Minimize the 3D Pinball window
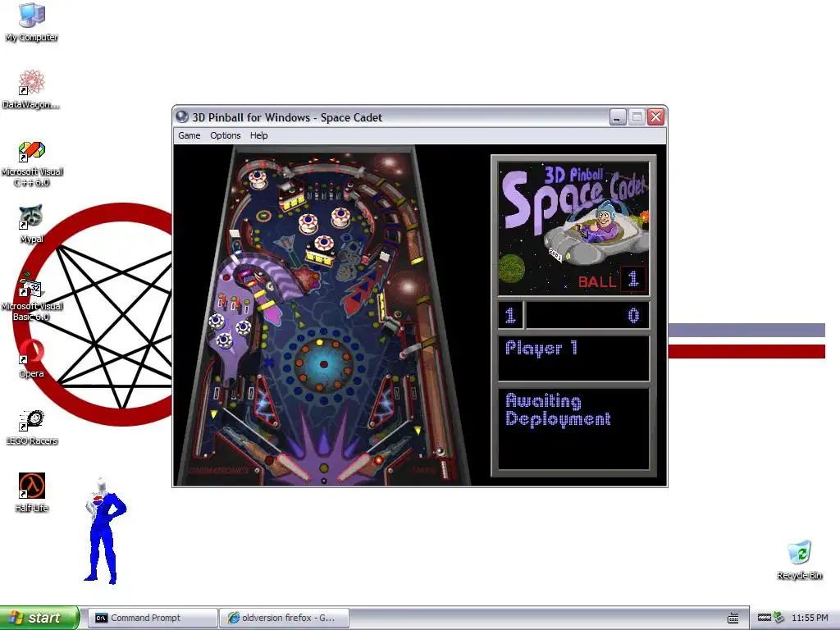 pyautogui.click(x=618, y=116)
